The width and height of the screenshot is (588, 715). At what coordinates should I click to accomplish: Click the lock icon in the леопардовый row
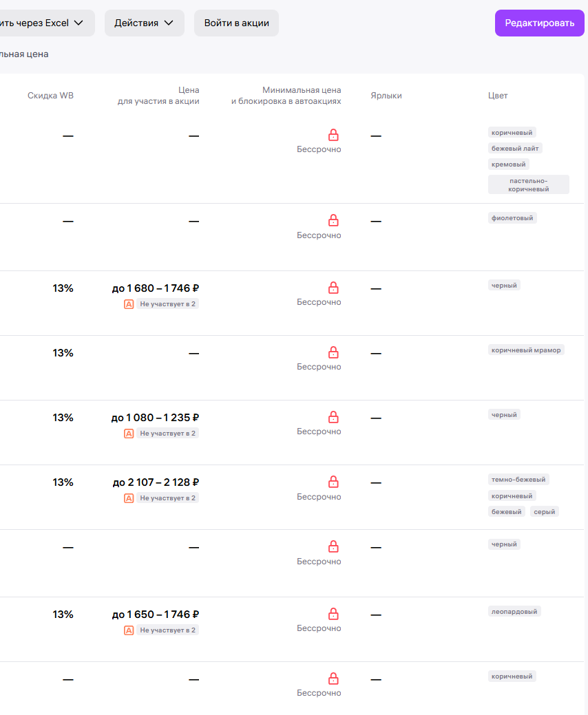333,614
